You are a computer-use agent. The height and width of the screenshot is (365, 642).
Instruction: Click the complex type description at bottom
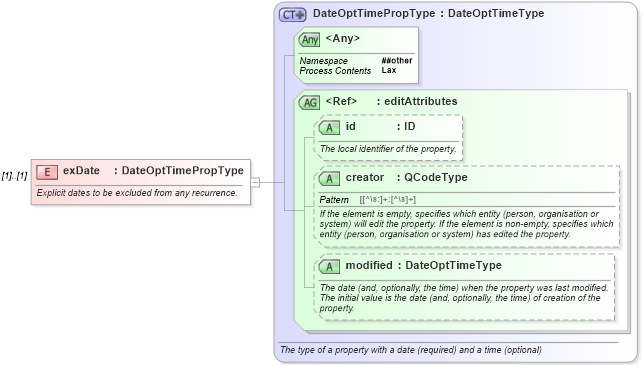(x=411, y=350)
